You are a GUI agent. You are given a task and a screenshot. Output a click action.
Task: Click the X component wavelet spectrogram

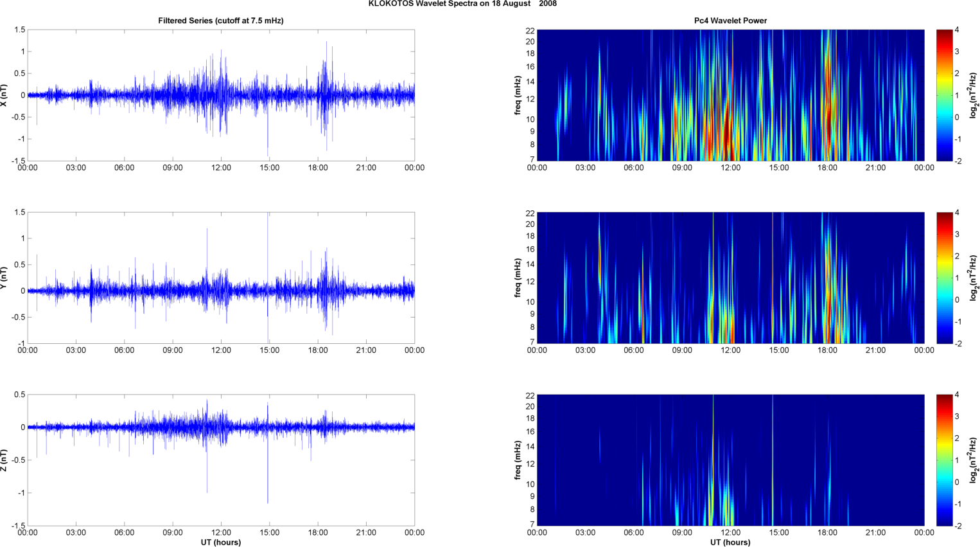click(730, 95)
